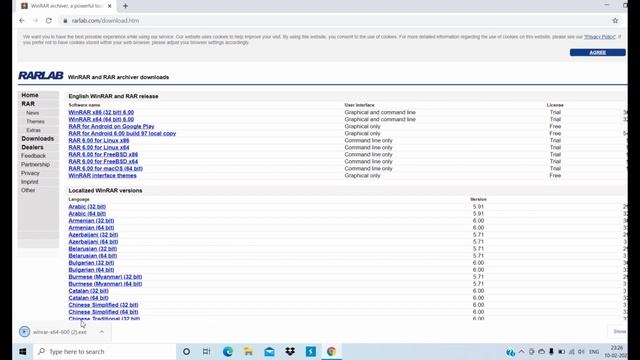Click the browser forward arrow
The image size is (640, 360).
coord(35,20)
